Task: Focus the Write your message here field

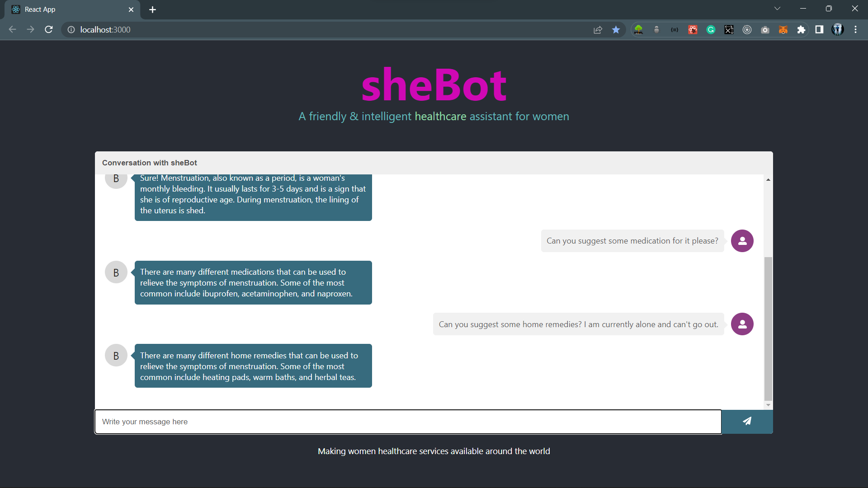Action: 407,422
